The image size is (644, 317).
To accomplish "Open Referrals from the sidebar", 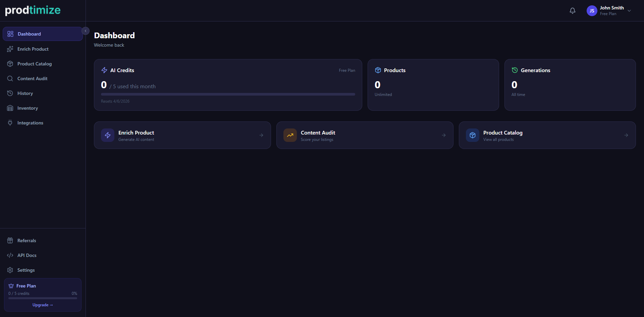I will pos(26,241).
